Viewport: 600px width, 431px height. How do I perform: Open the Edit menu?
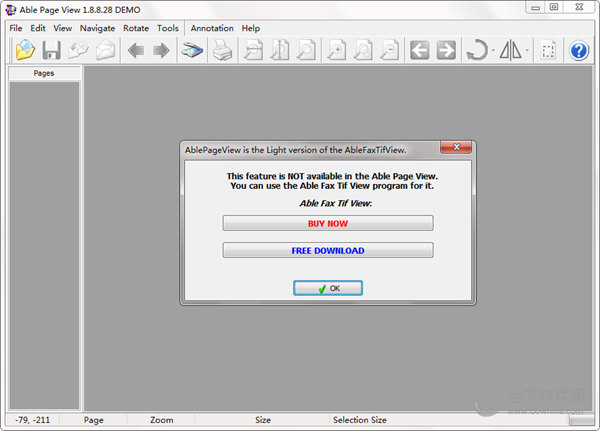click(38, 28)
